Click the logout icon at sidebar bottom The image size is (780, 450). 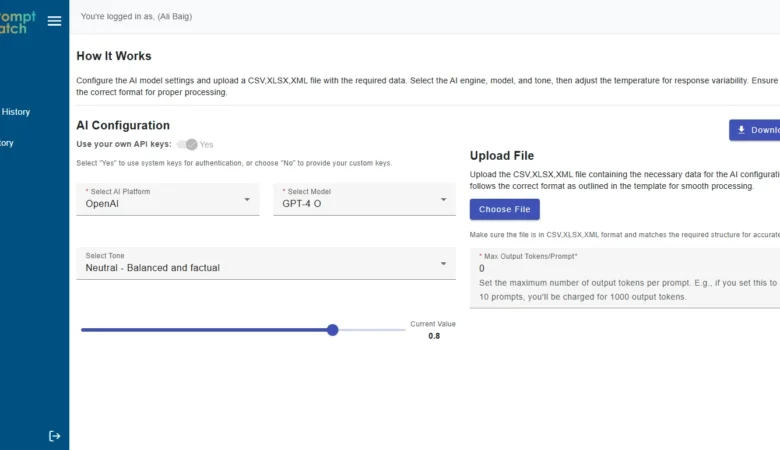pyautogui.click(x=54, y=436)
